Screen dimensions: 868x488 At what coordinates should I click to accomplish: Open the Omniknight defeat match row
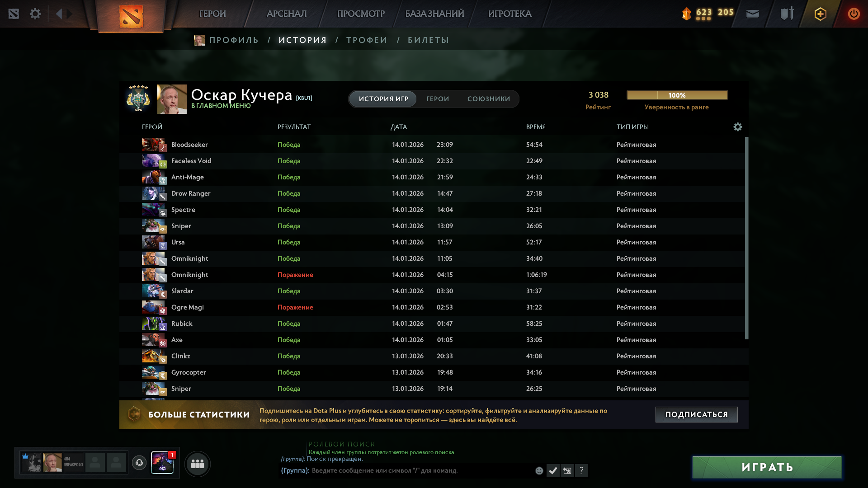295,275
